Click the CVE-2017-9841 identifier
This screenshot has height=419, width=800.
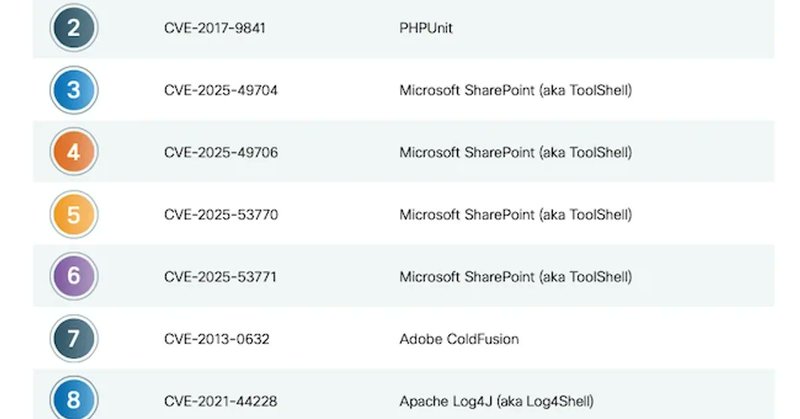click(x=215, y=28)
